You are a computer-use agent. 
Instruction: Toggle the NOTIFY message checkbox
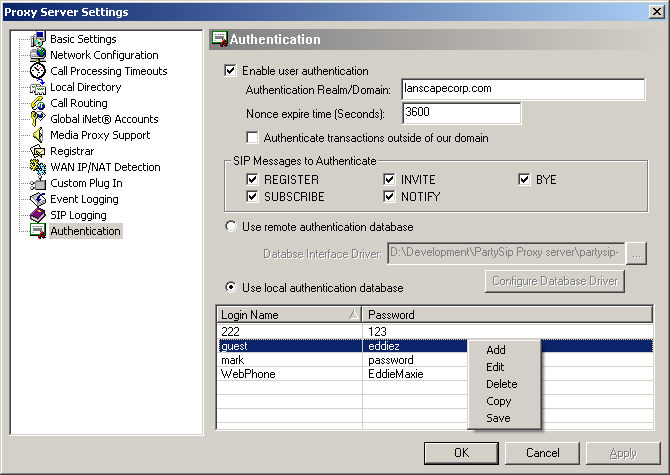click(389, 196)
